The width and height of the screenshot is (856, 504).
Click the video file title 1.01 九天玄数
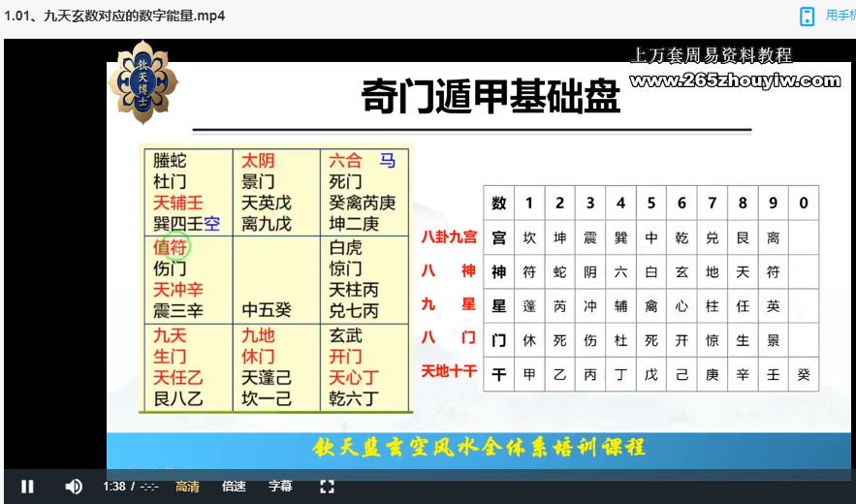[114, 16]
